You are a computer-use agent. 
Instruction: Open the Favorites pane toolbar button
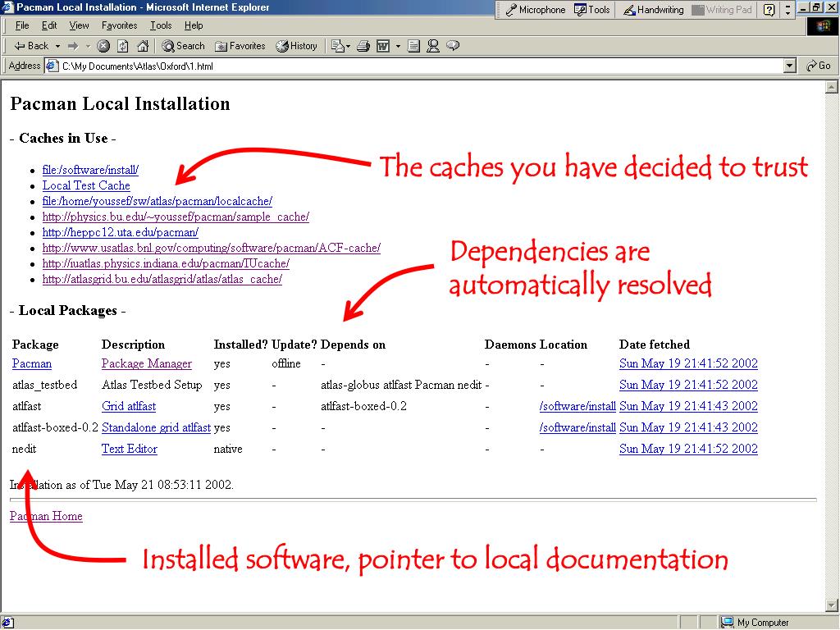click(240, 46)
